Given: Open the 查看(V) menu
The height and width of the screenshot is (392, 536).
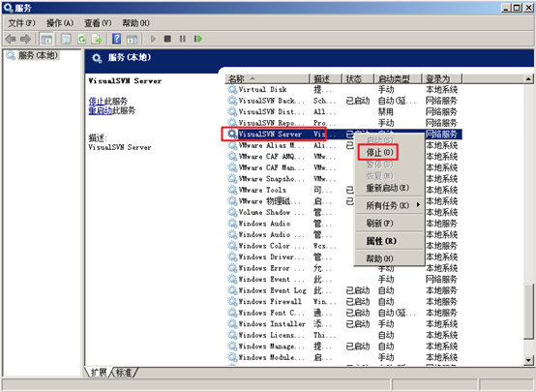Looking at the screenshot, I should pyautogui.click(x=98, y=23).
